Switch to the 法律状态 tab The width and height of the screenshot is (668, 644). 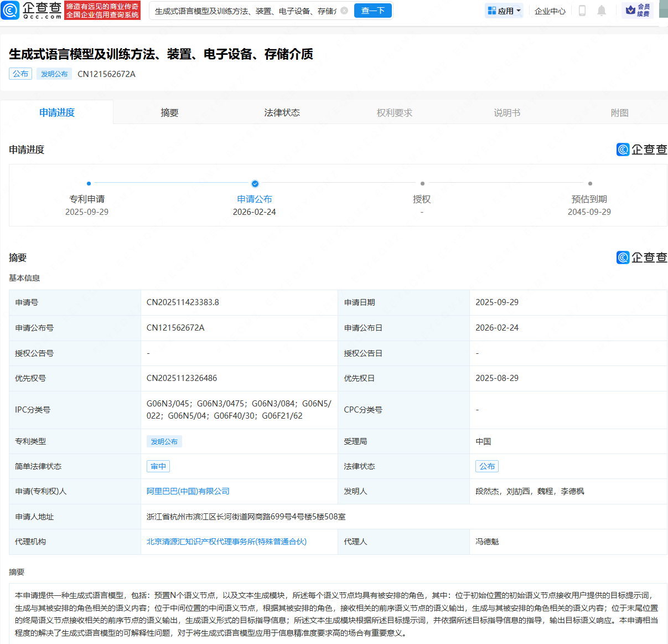(x=282, y=112)
